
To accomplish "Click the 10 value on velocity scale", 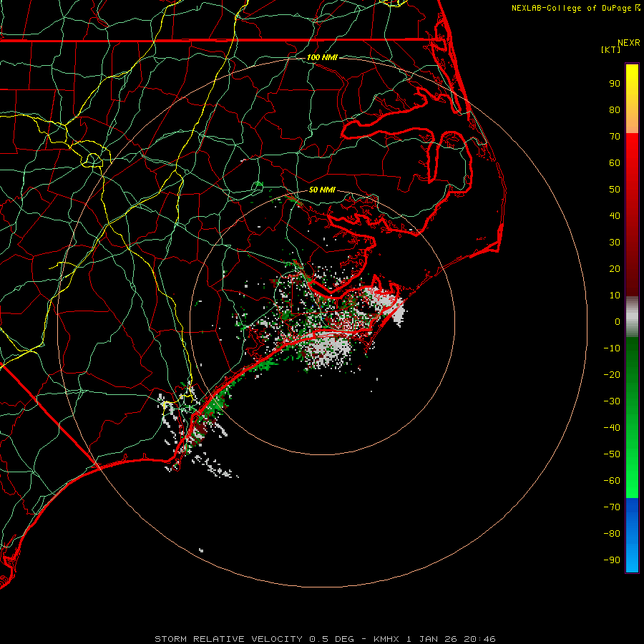I will click(615, 296).
